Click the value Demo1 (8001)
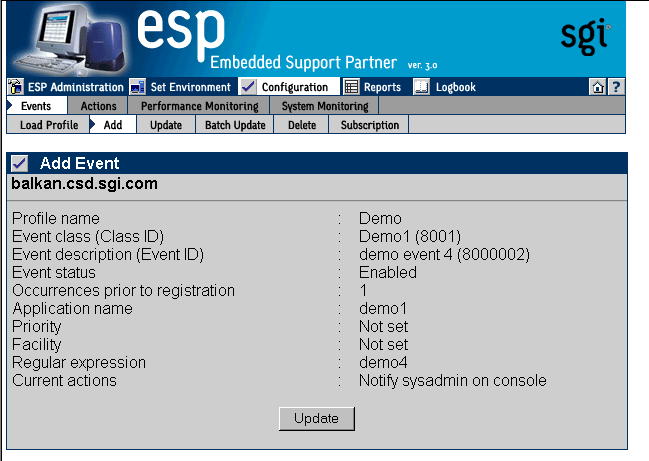The width and height of the screenshot is (649, 461). click(410, 237)
